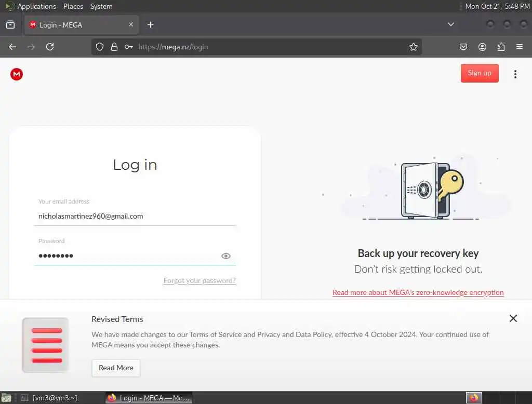Open the extensions puzzle icon
Image resolution: width=532 pixels, height=404 pixels.
click(x=501, y=47)
